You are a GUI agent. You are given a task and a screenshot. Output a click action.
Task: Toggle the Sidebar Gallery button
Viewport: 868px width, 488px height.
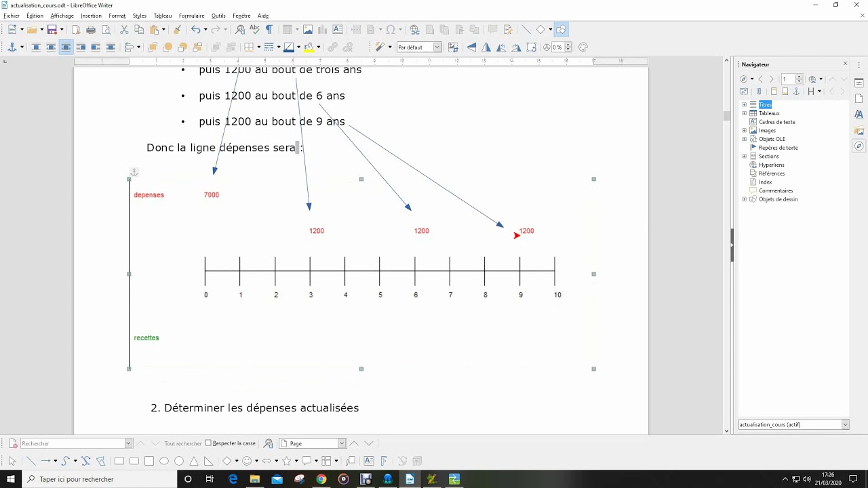click(859, 130)
